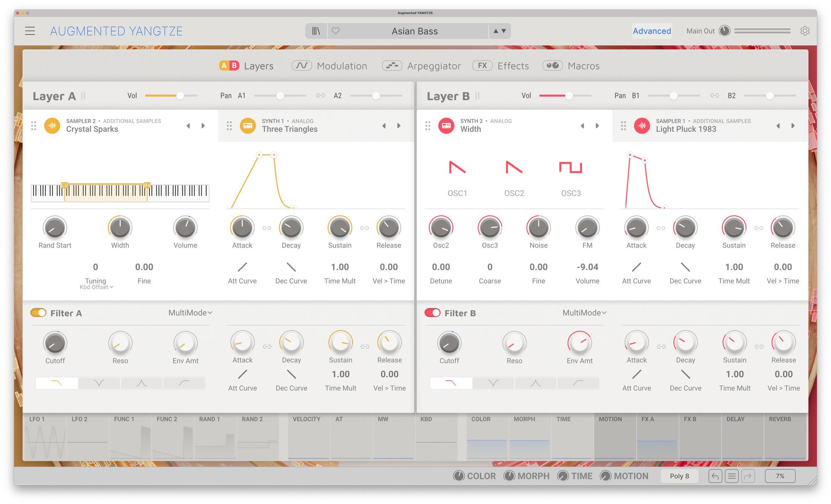Toggle Filter A on or off

click(x=38, y=313)
